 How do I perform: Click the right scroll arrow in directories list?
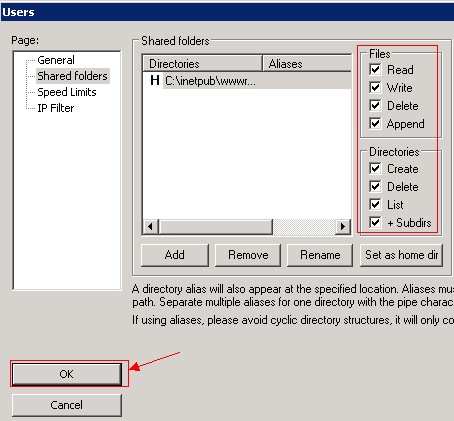pyautogui.click(x=343, y=227)
